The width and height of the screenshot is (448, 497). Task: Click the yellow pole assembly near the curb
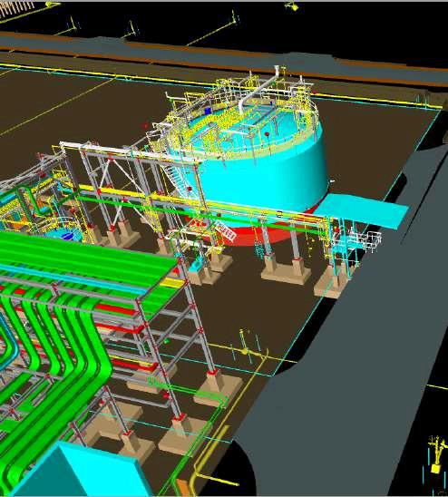point(245,347)
